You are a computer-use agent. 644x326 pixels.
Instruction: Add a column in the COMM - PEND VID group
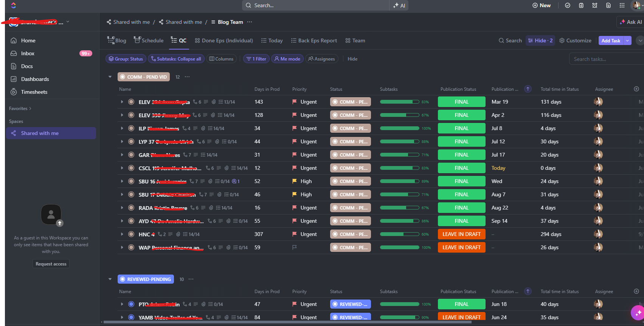tap(636, 89)
